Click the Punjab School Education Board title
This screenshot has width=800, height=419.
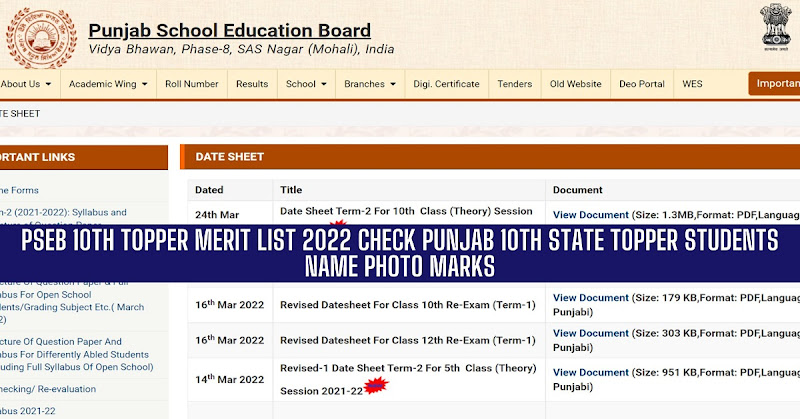coord(229,31)
